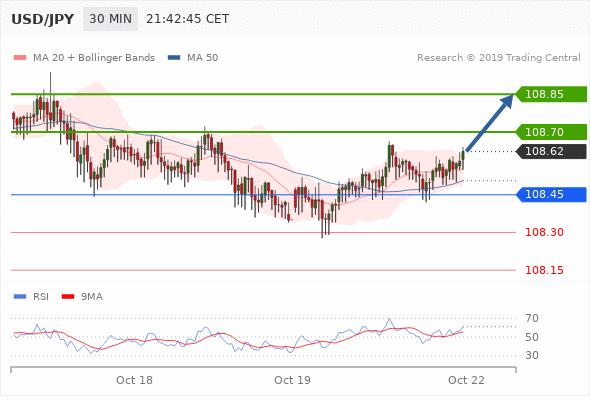The image size is (590, 400).
Task: Click the 108.70 resistance price tag
Action: tap(550, 132)
